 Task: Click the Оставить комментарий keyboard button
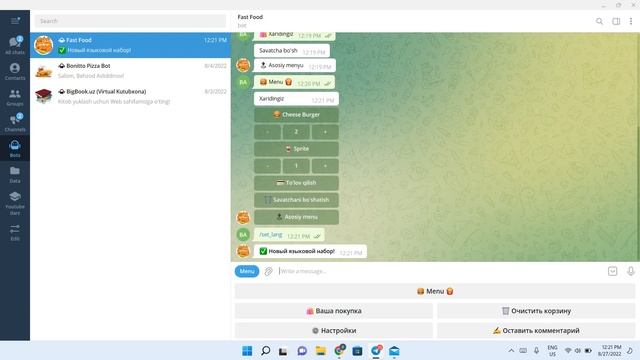[x=536, y=331]
